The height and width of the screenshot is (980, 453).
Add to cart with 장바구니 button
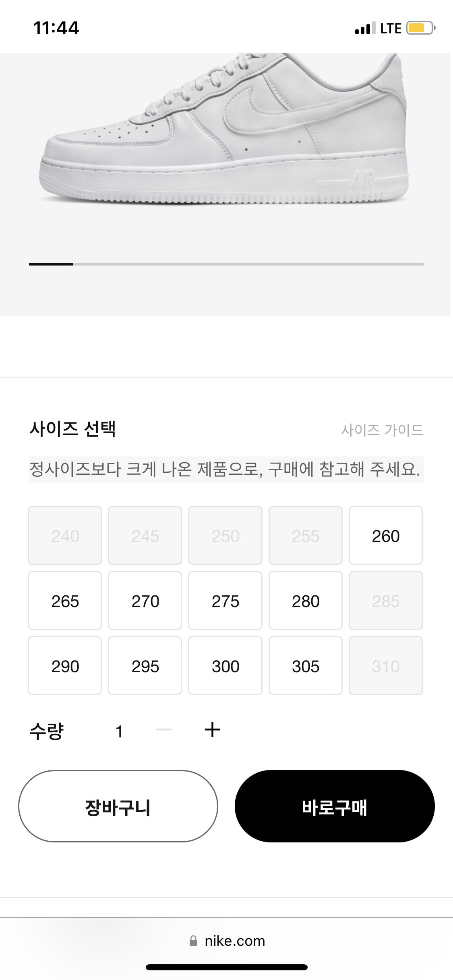click(118, 806)
